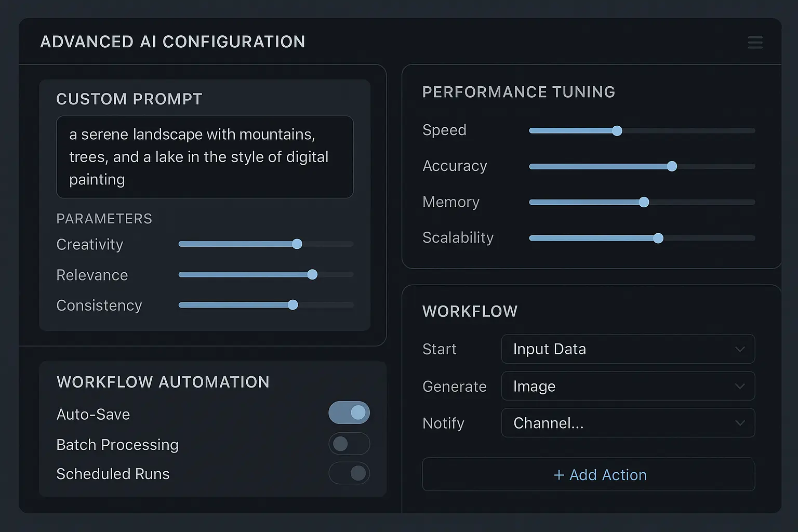Toggle the Scheduled Runs switch

pos(349,473)
